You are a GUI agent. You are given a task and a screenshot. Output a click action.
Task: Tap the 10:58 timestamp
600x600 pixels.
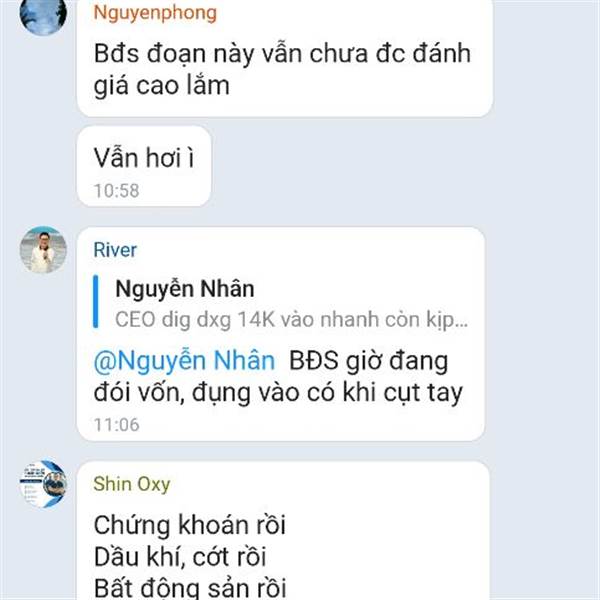tap(116, 191)
